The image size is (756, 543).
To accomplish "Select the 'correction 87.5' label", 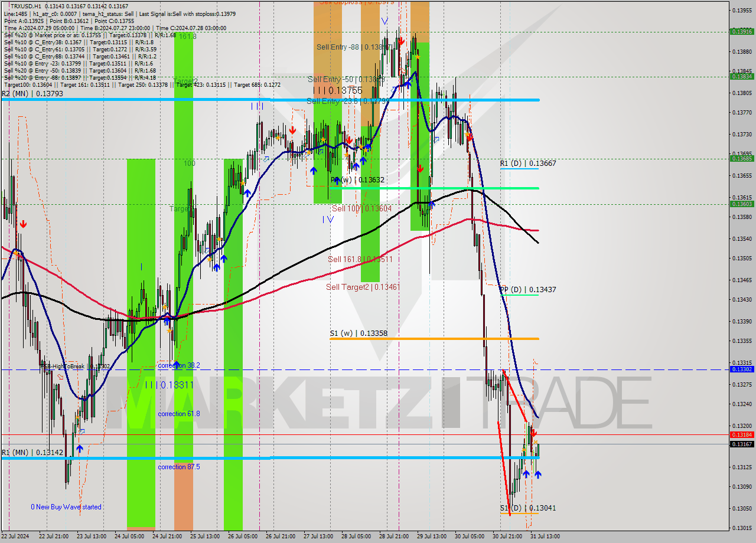I will tap(179, 467).
